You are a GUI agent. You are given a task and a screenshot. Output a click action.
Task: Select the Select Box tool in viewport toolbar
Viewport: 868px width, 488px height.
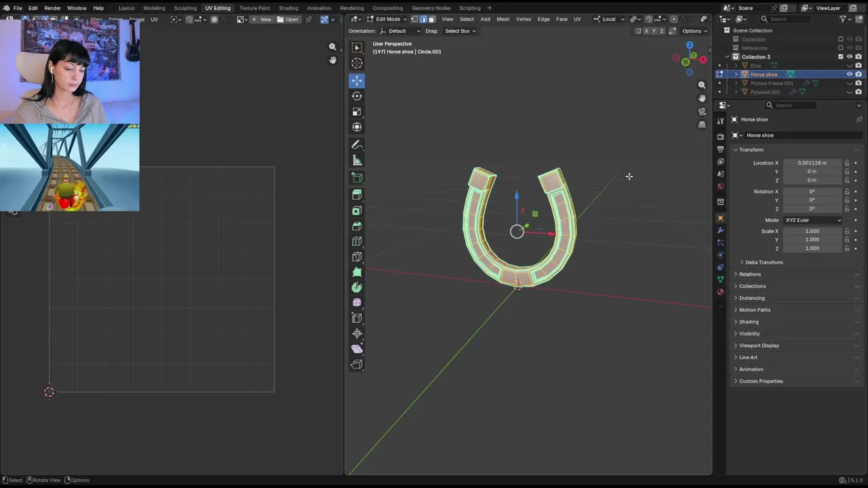tap(357, 47)
